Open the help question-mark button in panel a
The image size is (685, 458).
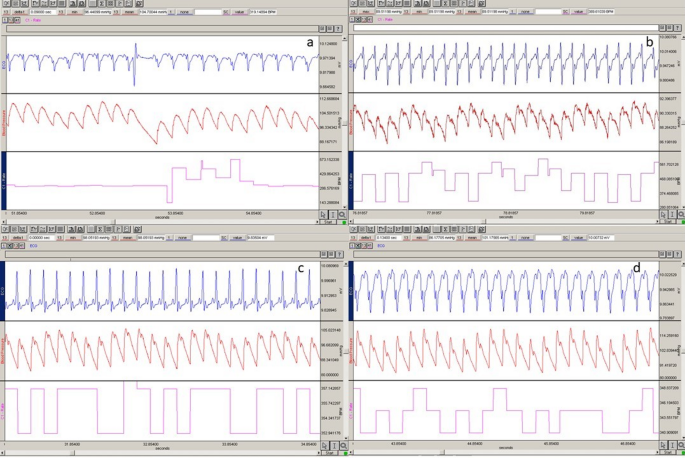[x=338, y=28]
